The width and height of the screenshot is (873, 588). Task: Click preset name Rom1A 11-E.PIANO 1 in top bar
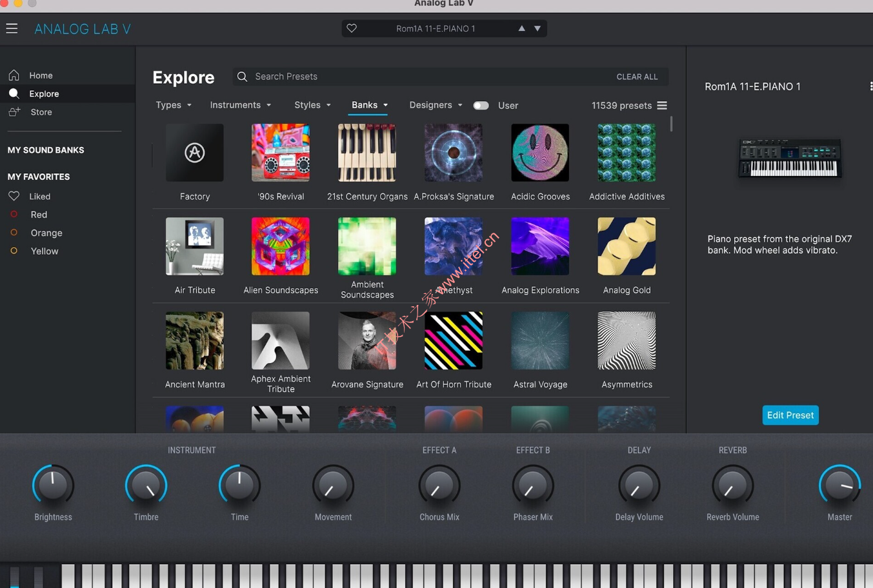[436, 28]
